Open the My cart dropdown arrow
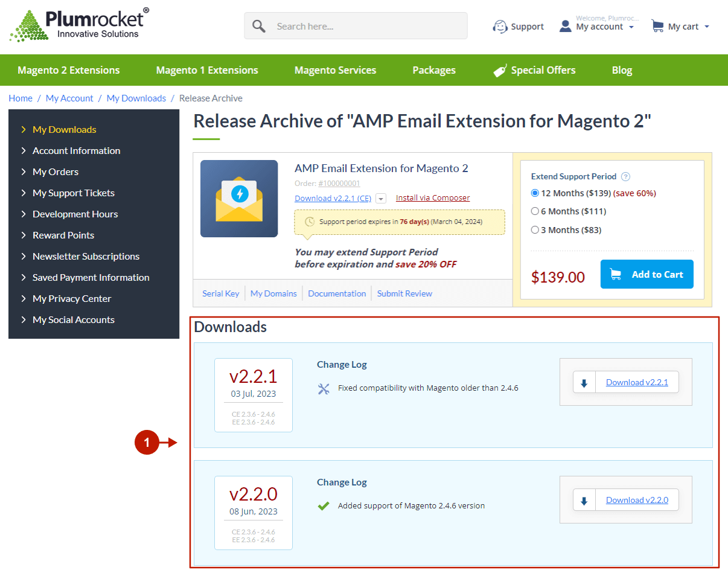The image size is (728, 570). click(x=707, y=27)
